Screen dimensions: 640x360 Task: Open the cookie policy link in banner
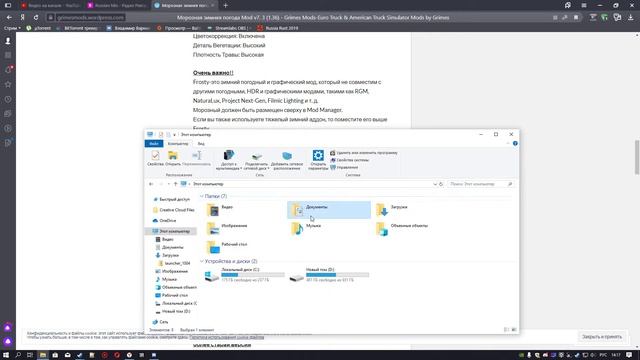[227, 338]
